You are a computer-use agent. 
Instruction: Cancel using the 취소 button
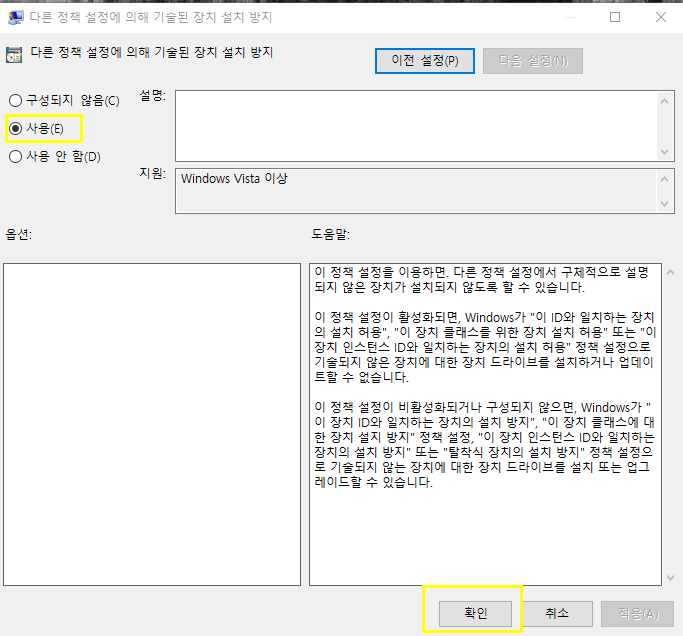coord(557,613)
